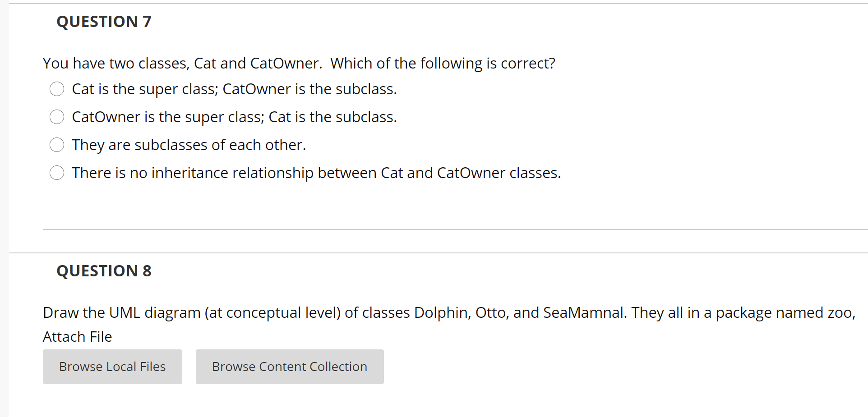This screenshot has width=868, height=417.
Task: Click the "They are subclasses of each other." text
Action: (x=189, y=145)
